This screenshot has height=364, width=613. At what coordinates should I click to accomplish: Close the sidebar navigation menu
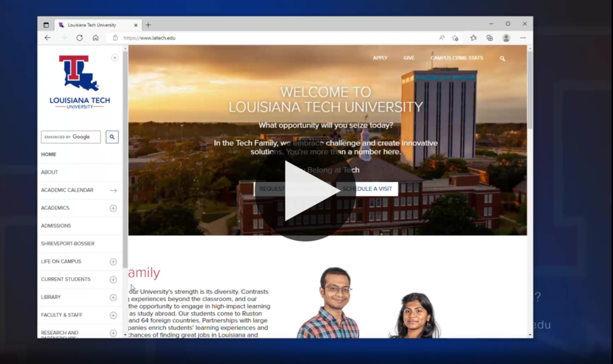tap(114, 58)
